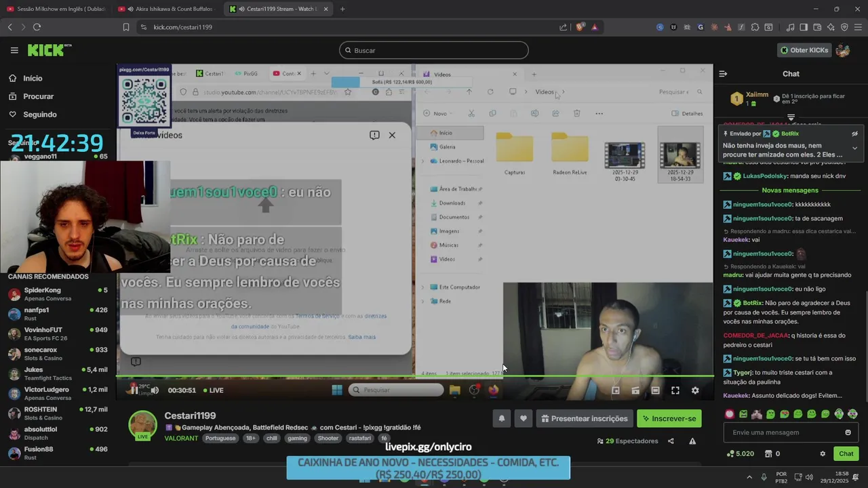The width and height of the screenshot is (868, 488).
Task: Open recommended channel Fusion88
Action: pyautogui.click(x=58, y=453)
